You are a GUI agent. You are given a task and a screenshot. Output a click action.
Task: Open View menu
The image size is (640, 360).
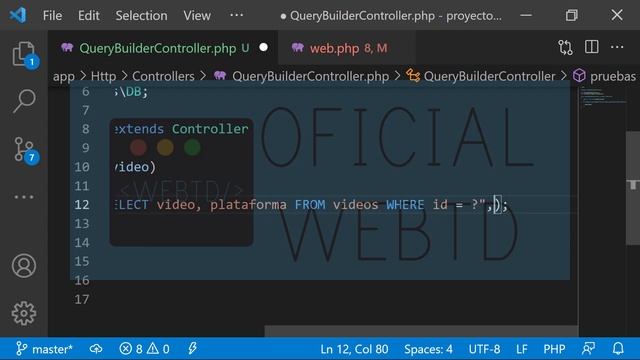point(197,16)
